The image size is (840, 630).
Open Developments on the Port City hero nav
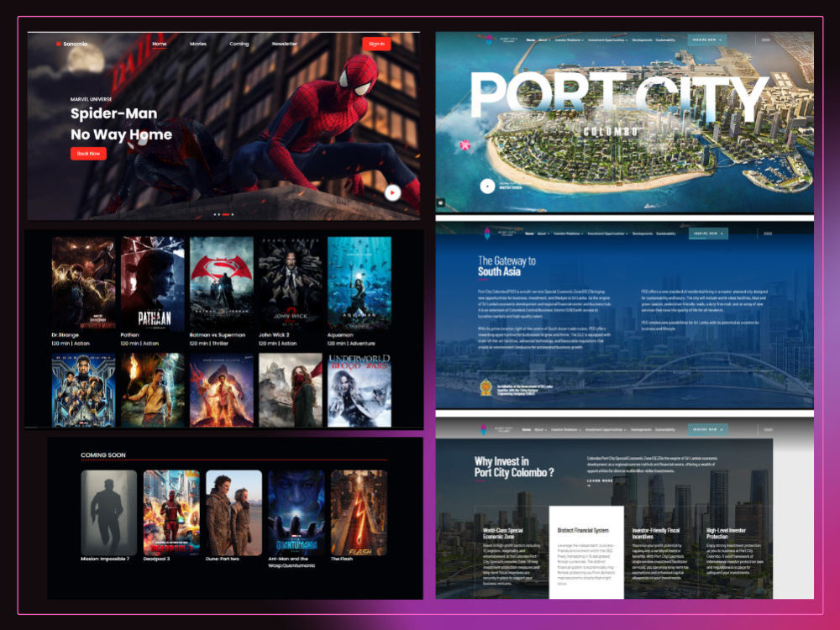point(642,40)
